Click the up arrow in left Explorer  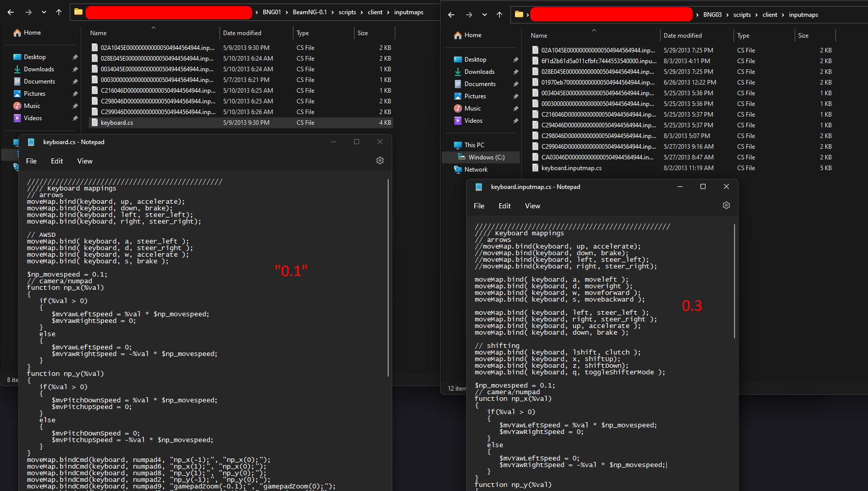pyautogui.click(x=59, y=12)
